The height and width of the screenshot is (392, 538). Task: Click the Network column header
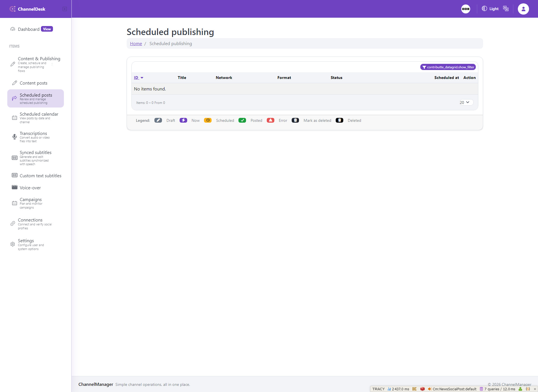click(x=224, y=78)
